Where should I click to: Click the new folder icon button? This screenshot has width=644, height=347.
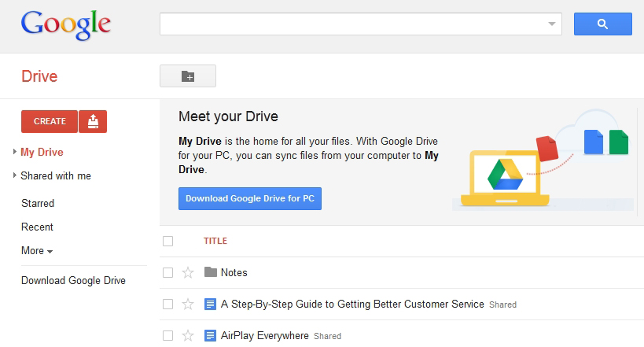[187, 76]
